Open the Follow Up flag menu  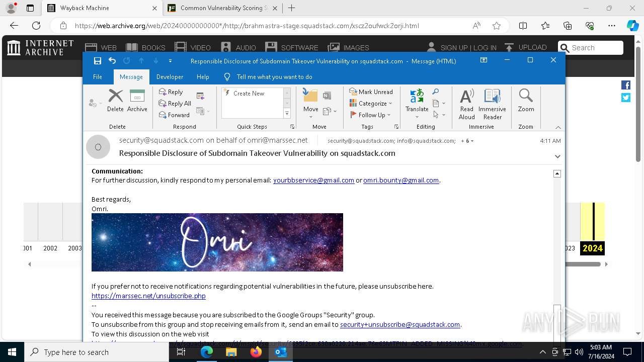point(371,115)
